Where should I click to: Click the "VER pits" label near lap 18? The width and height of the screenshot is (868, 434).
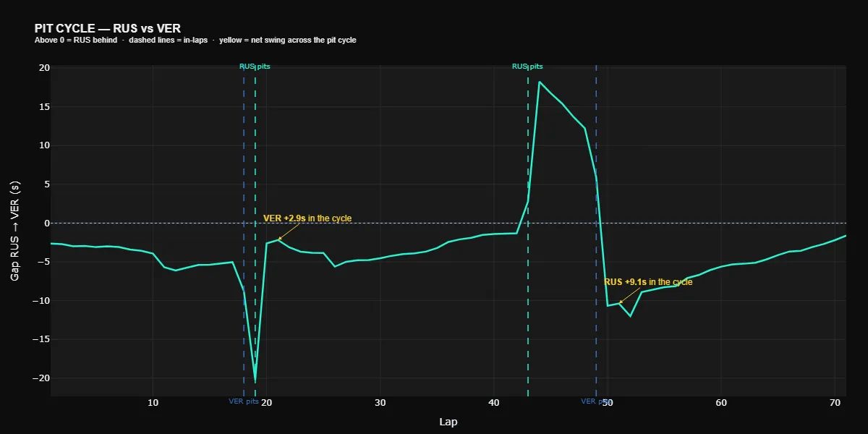click(244, 401)
